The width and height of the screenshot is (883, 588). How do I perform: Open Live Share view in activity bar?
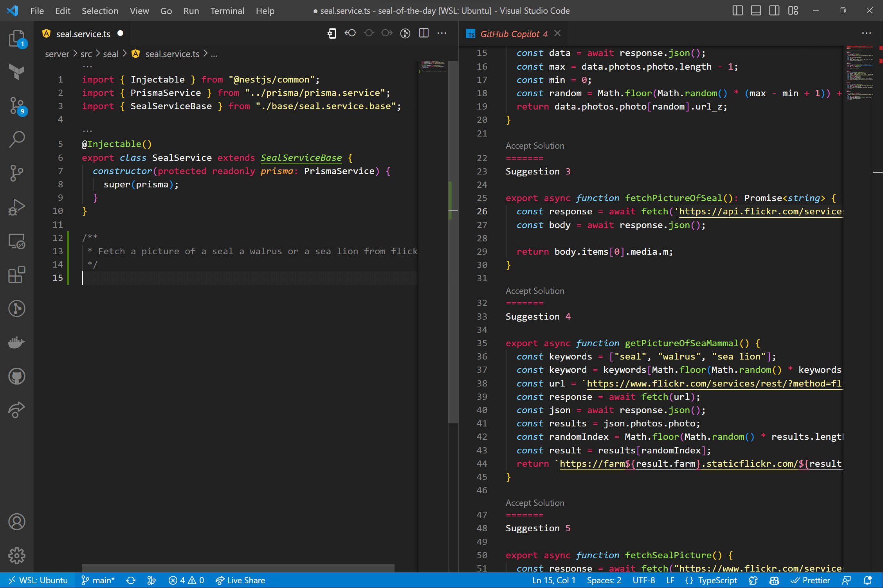[16, 410]
